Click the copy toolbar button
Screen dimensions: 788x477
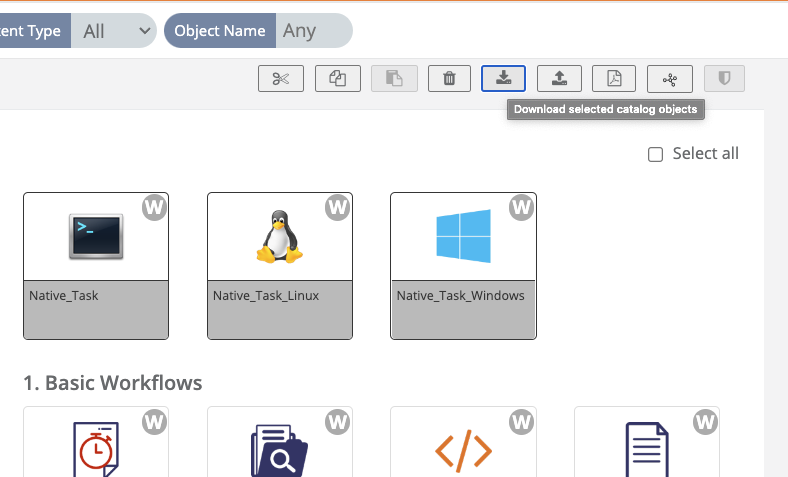pos(338,78)
